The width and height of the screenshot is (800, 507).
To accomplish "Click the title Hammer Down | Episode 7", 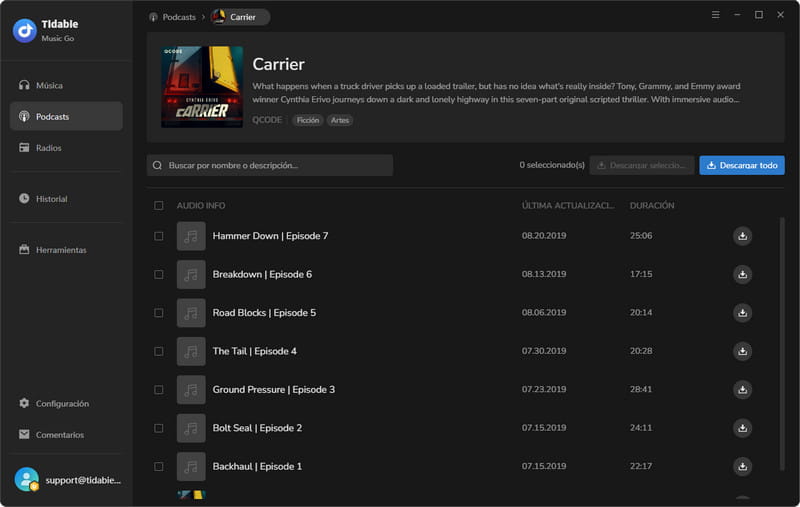I will [x=270, y=236].
